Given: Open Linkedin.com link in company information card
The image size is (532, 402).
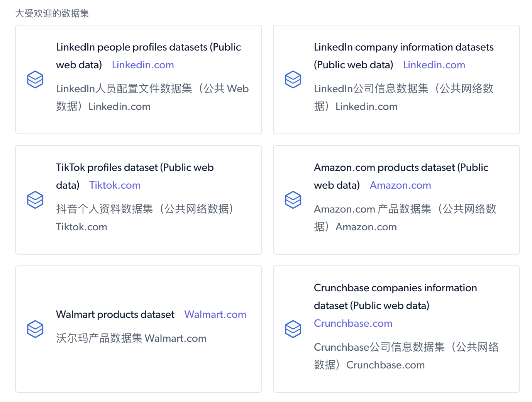Looking at the screenshot, I should tap(434, 65).
